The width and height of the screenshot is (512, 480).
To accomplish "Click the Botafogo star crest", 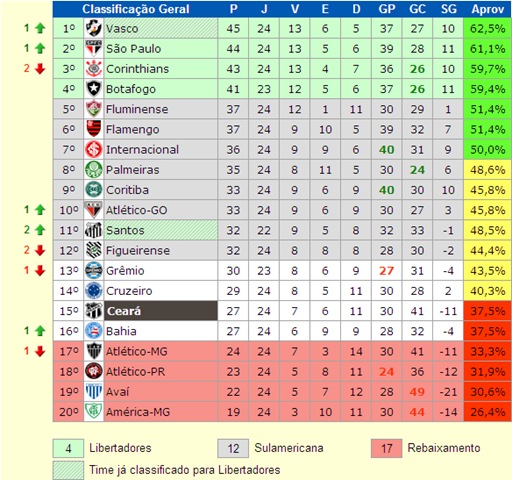I will tap(94, 89).
